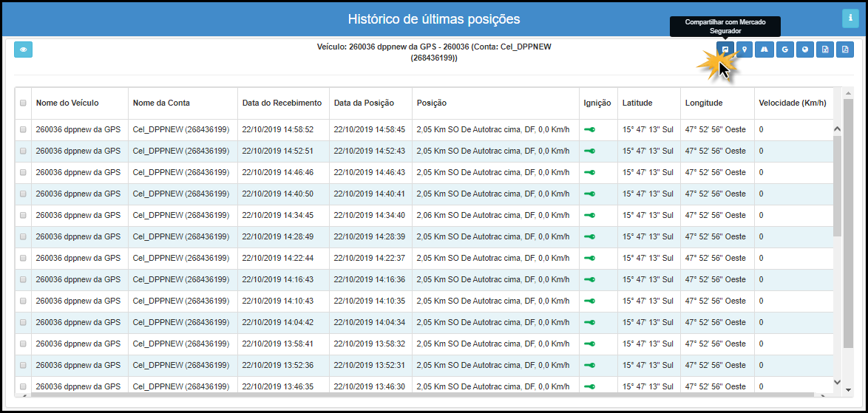Click the ignition key icon in 14:58:52 row
The image size is (868, 413).
pos(589,129)
